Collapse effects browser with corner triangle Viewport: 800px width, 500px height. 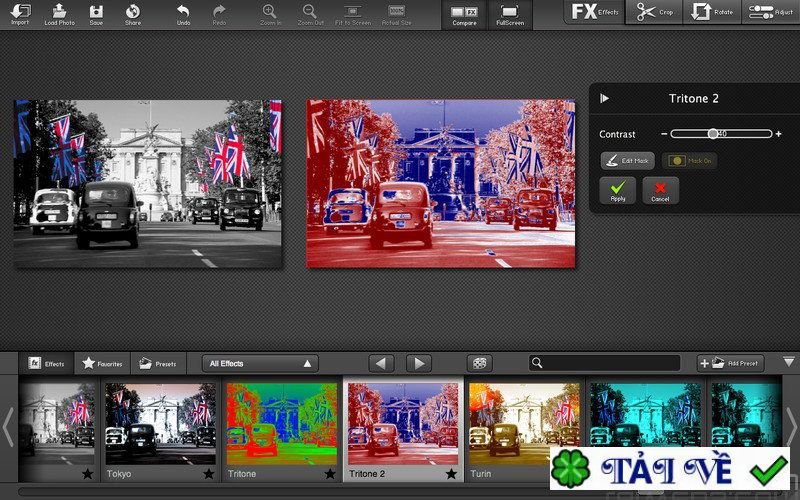(x=788, y=362)
